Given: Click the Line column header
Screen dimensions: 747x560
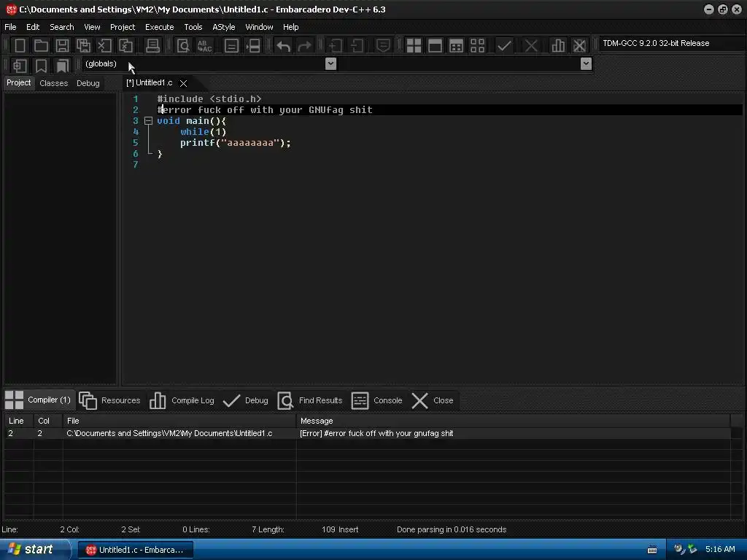Looking at the screenshot, I should point(18,421).
